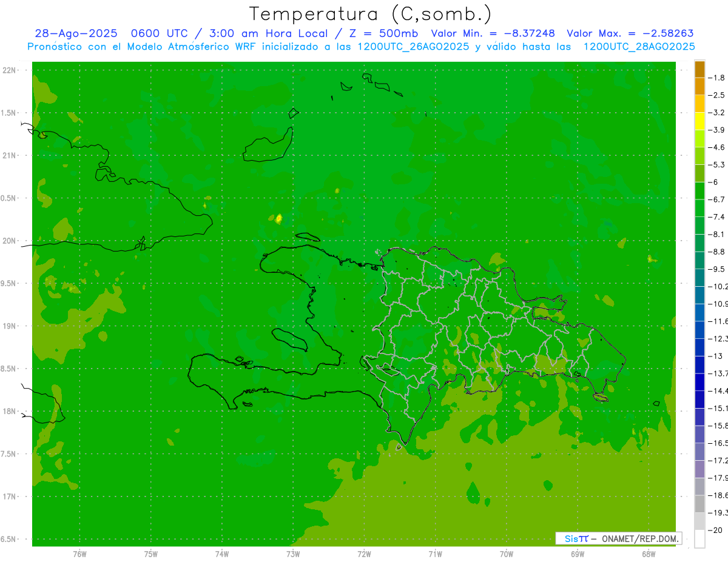Click the '74W' longitude label
The image size is (728, 562).
(x=221, y=554)
